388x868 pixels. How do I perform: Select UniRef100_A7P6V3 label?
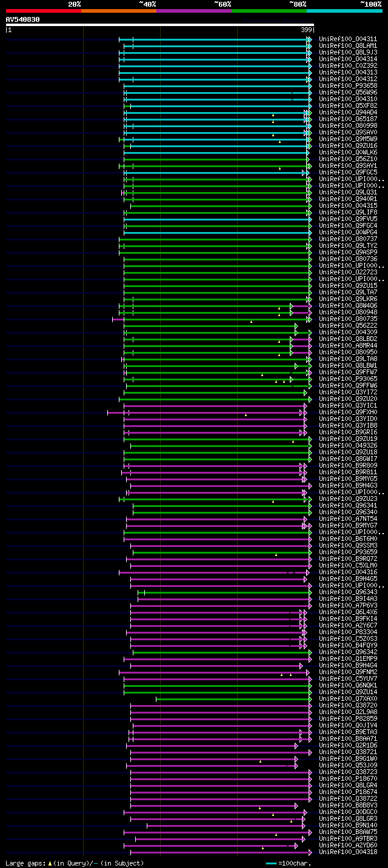(x=348, y=606)
